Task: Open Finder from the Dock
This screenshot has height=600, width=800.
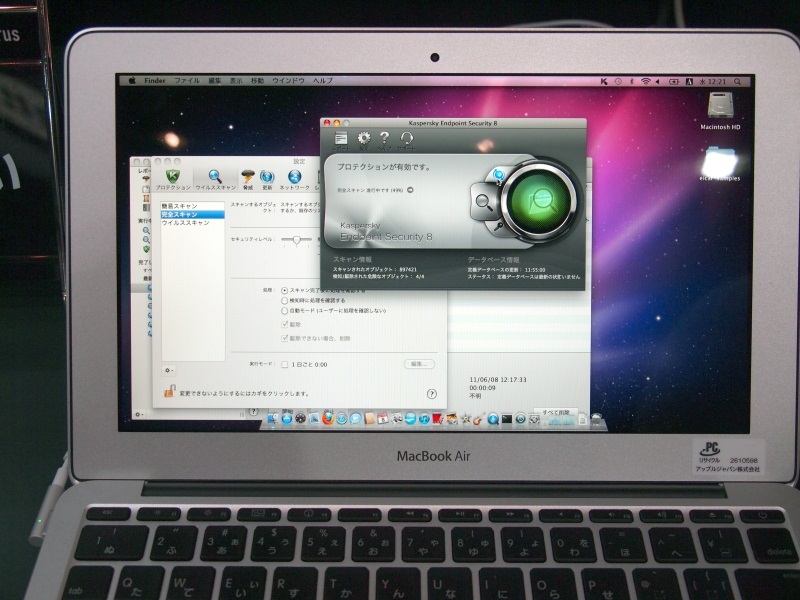Action: pyautogui.click(x=272, y=419)
